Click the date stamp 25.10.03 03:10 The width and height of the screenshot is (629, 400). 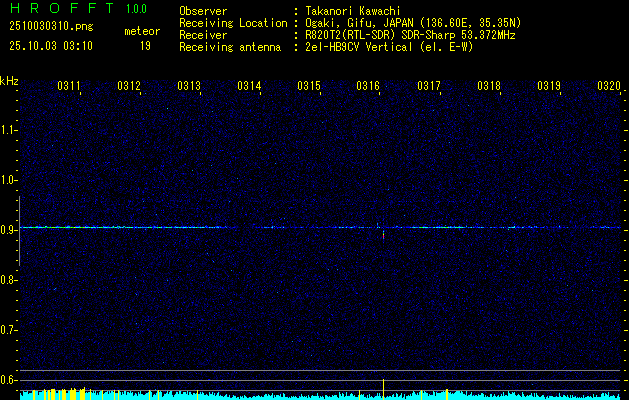tap(51, 46)
